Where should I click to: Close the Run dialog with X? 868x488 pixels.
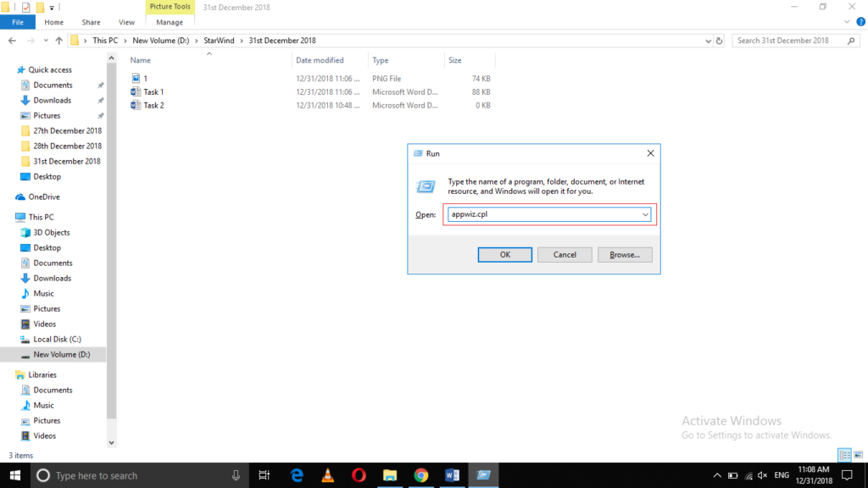pos(650,153)
